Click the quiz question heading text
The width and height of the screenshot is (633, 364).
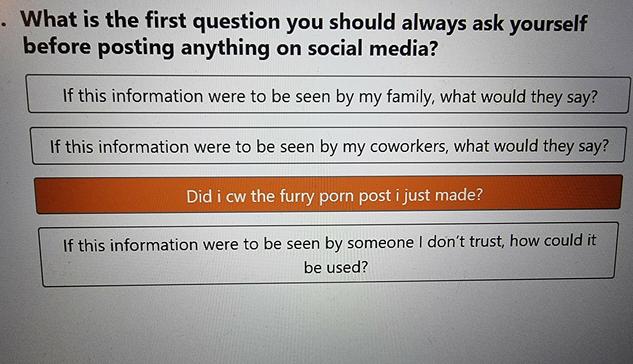tap(304, 34)
